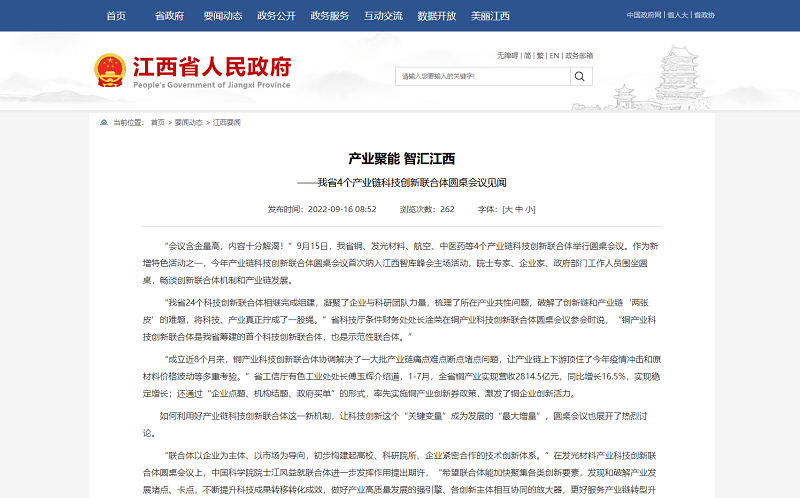The image size is (800, 498).
Task: Open the 政务服务 menu item
Action: 330,16
